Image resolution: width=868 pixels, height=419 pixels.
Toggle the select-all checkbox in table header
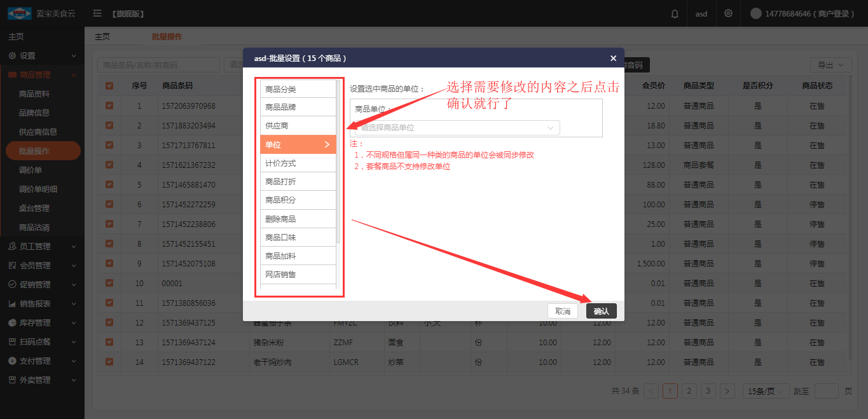pos(109,86)
